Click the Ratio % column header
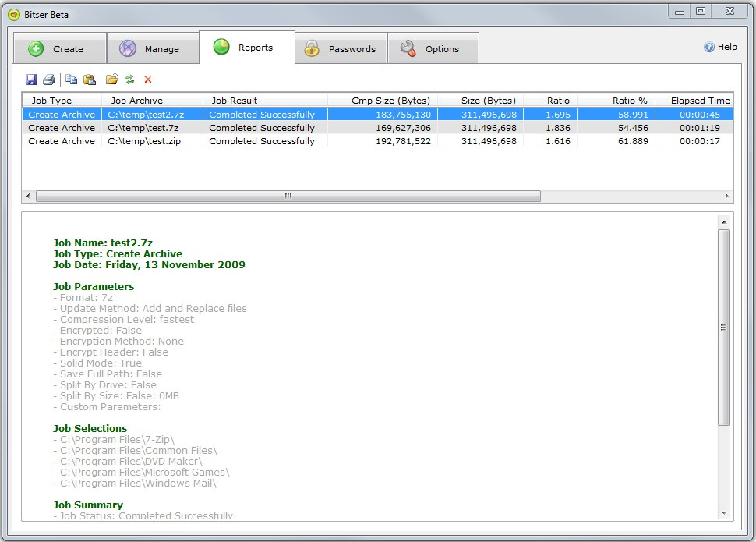Viewport: 756px width, 542px height. click(x=616, y=101)
